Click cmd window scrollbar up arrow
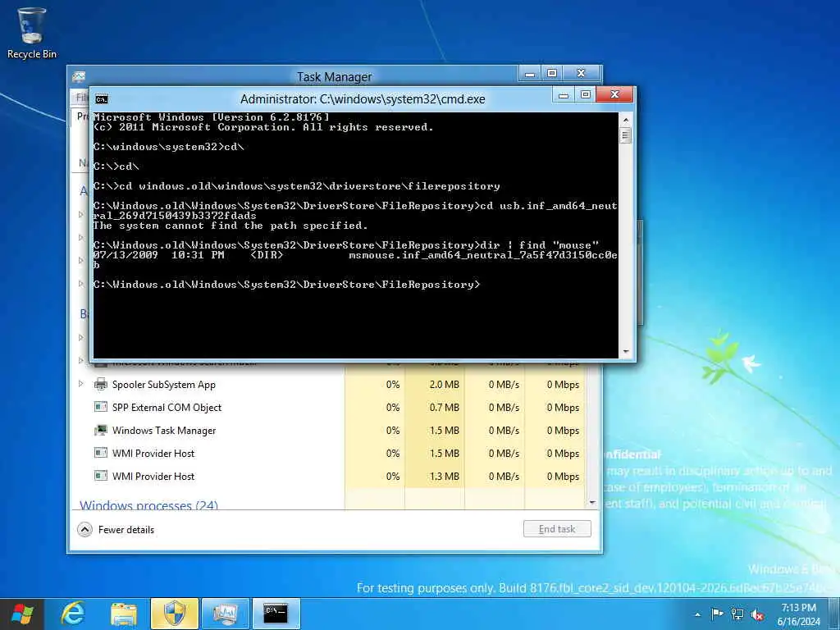 625,120
